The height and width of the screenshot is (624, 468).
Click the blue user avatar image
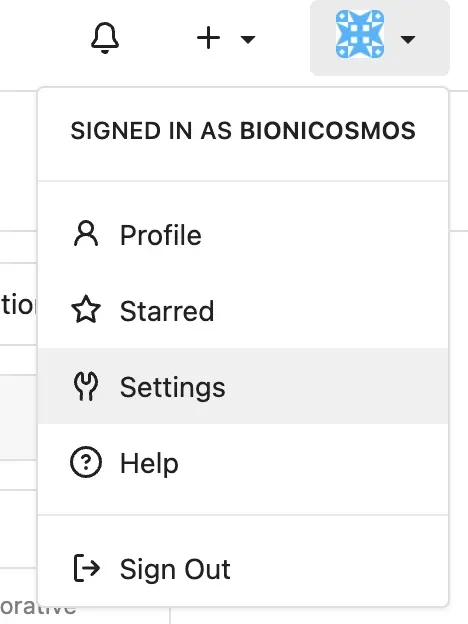point(360,34)
